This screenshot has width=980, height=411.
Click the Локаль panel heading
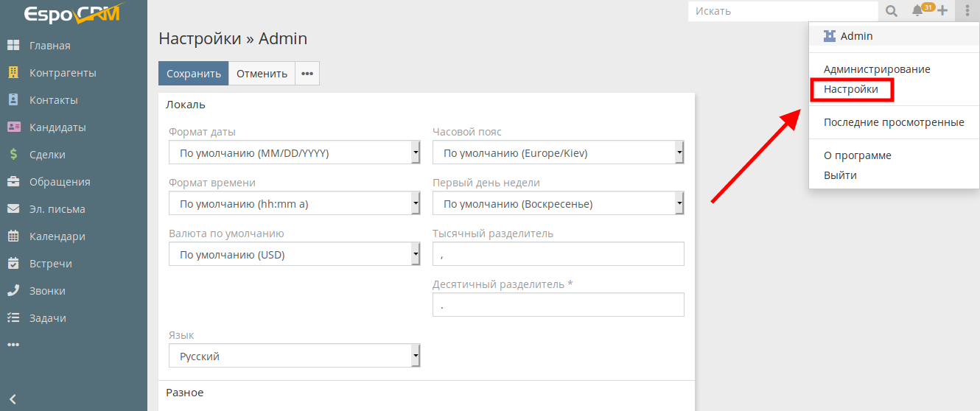tap(185, 105)
